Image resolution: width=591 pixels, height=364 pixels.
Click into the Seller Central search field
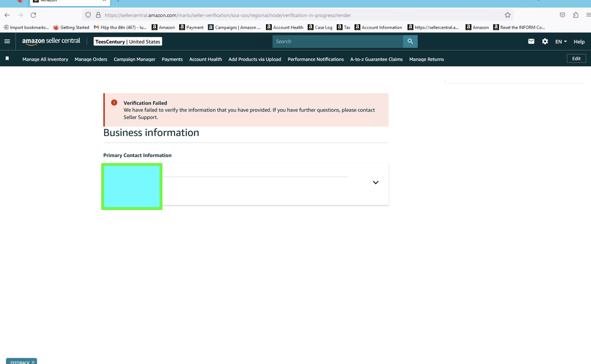click(x=338, y=41)
